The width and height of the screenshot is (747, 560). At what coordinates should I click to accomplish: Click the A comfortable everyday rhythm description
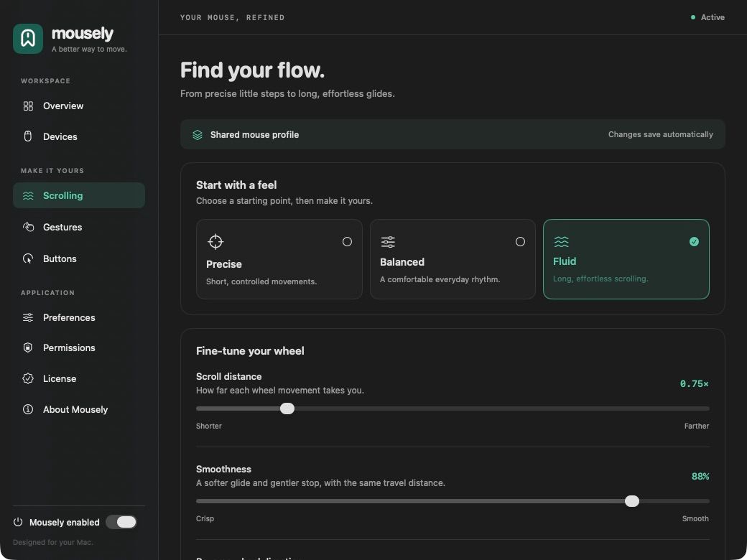[x=440, y=279]
